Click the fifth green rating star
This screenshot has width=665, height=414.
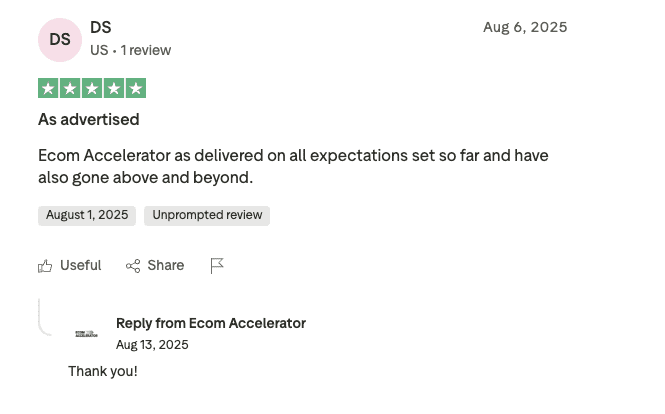coord(136,88)
